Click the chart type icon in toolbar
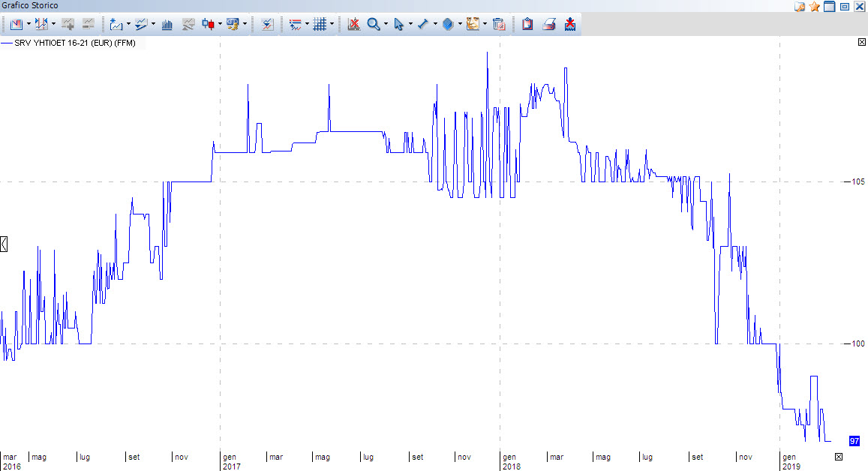Screen dimensions: 868x471 coord(17,24)
